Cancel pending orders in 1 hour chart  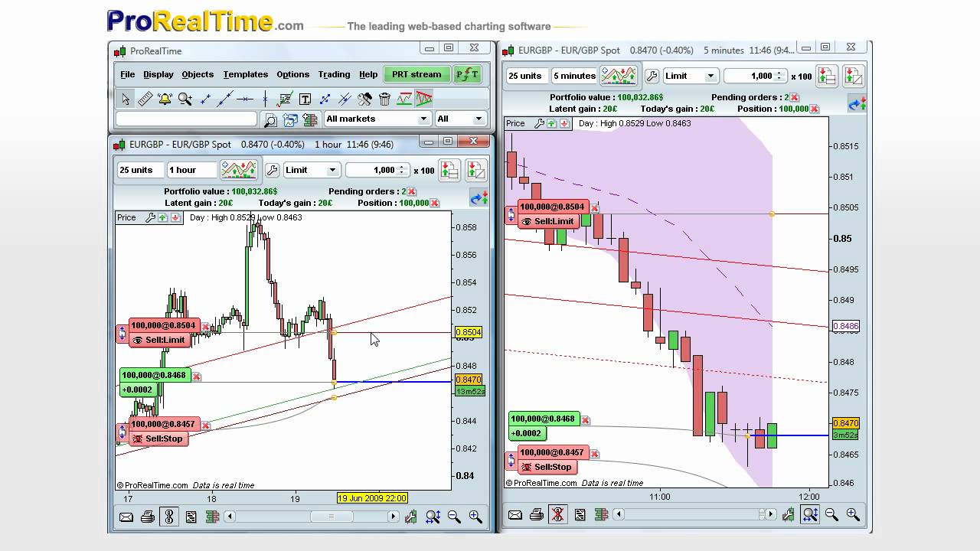point(411,191)
